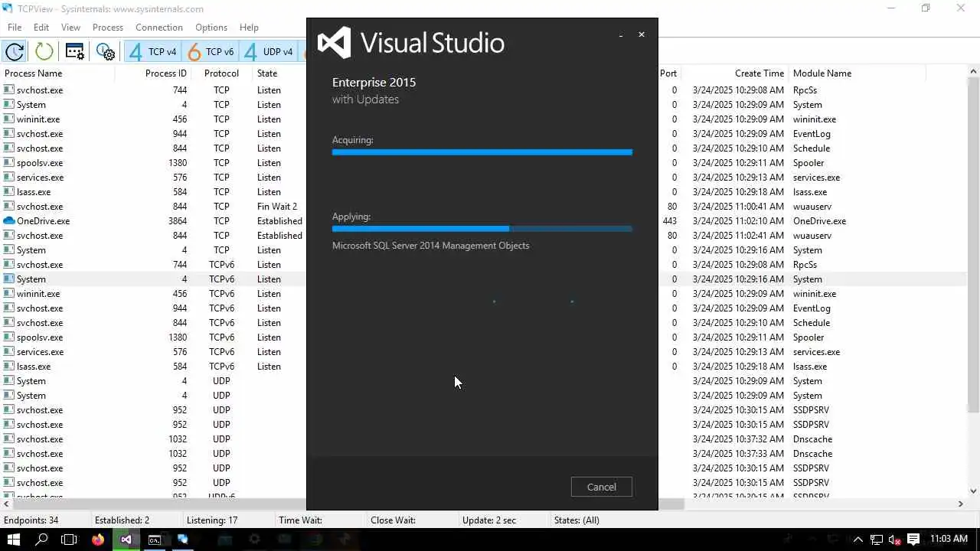
Task: Click the Listening: 17 status entry
Action: tap(212, 520)
